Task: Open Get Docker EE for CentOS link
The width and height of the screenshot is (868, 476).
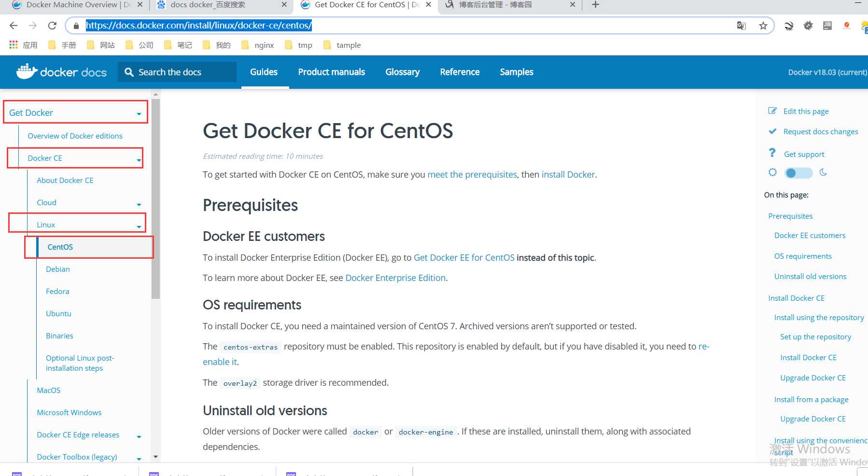Action: click(x=464, y=257)
